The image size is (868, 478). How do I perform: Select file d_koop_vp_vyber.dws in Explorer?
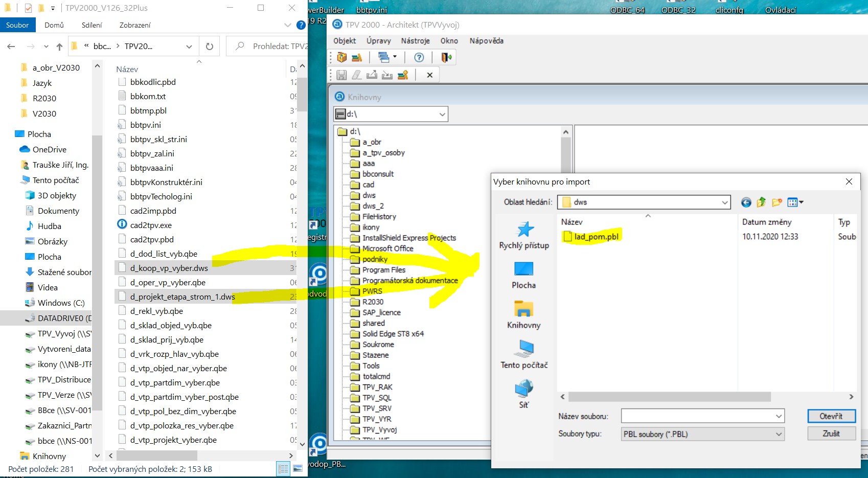point(169,268)
